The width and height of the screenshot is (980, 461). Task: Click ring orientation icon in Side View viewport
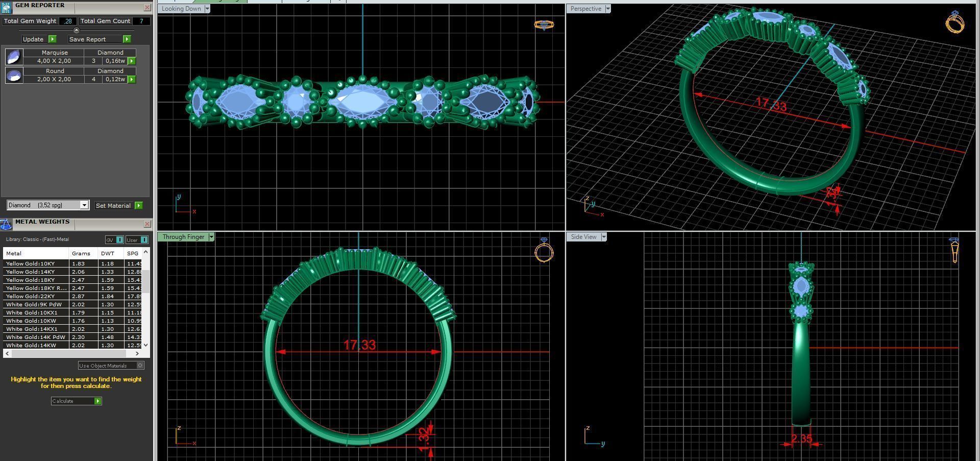pyautogui.click(x=954, y=250)
